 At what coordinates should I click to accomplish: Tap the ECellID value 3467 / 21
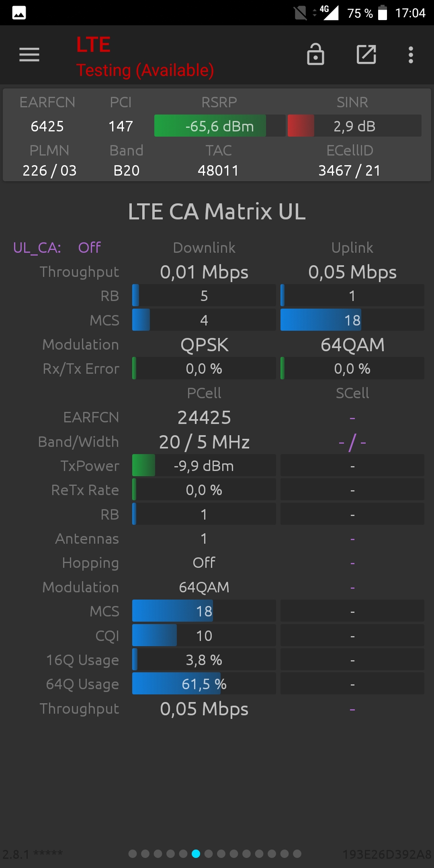pyautogui.click(x=349, y=170)
